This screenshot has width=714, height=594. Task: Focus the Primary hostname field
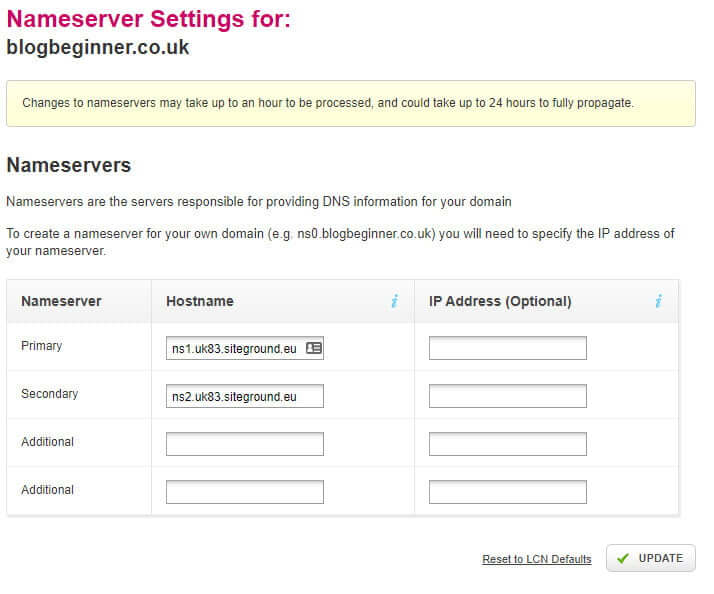[x=245, y=348]
